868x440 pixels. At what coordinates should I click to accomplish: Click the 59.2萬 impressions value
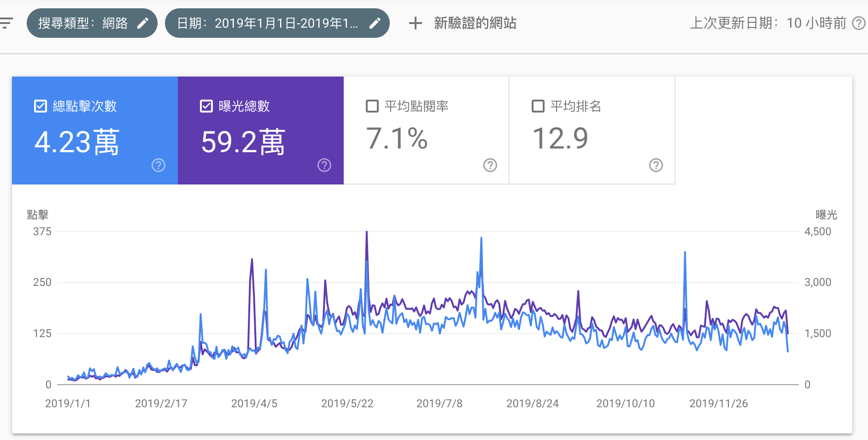tap(243, 142)
